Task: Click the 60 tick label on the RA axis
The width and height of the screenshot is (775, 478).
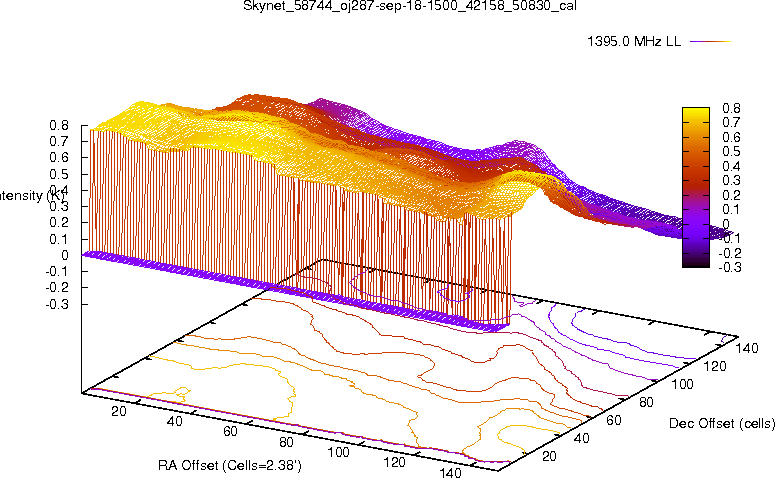Action: click(x=230, y=431)
